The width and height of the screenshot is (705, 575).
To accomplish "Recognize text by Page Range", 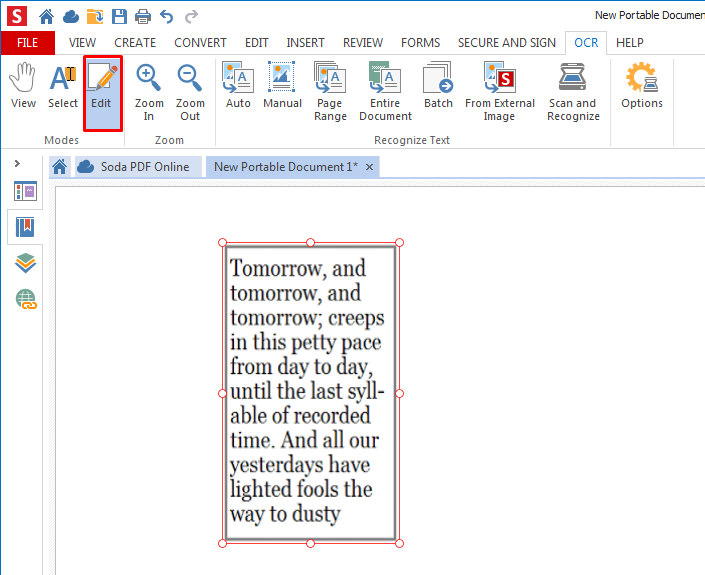I will [330, 91].
